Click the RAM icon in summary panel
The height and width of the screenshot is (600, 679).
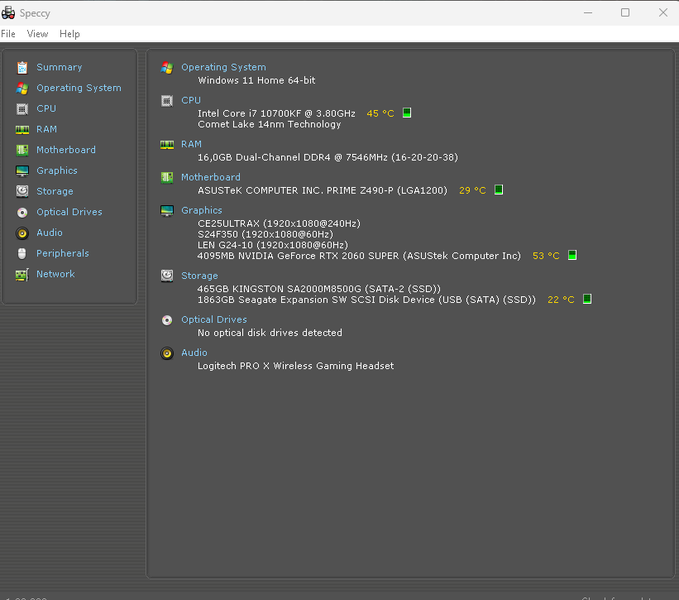point(167,145)
